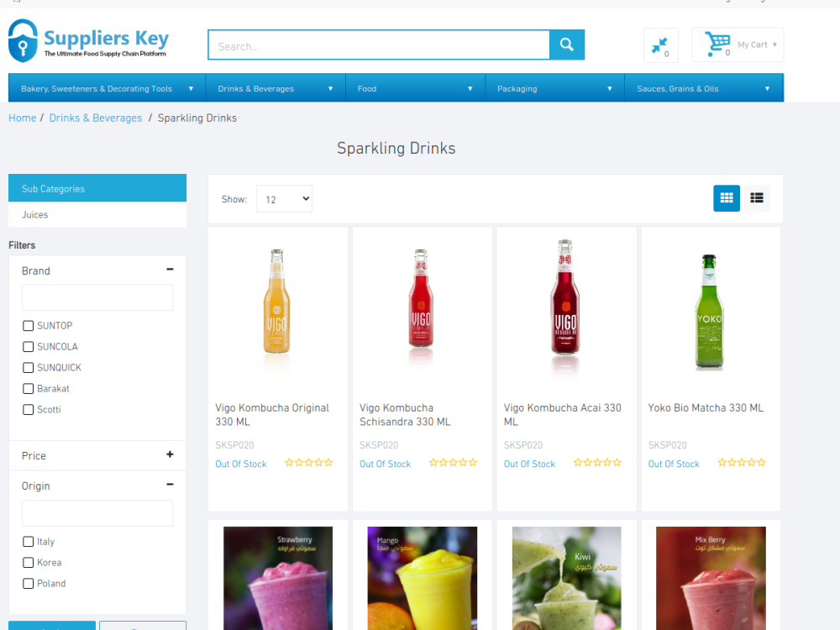Check the Korea origin filter
Image resolution: width=840 pixels, height=630 pixels.
coord(29,563)
